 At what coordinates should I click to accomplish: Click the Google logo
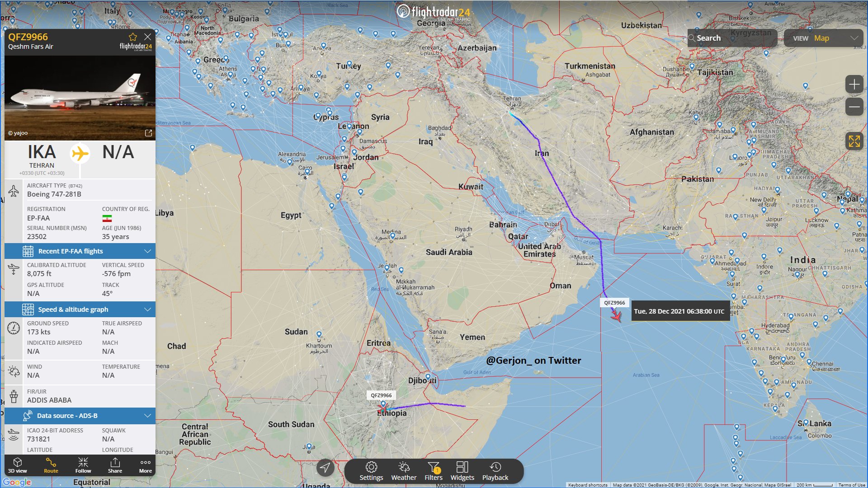click(x=17, y=482)
